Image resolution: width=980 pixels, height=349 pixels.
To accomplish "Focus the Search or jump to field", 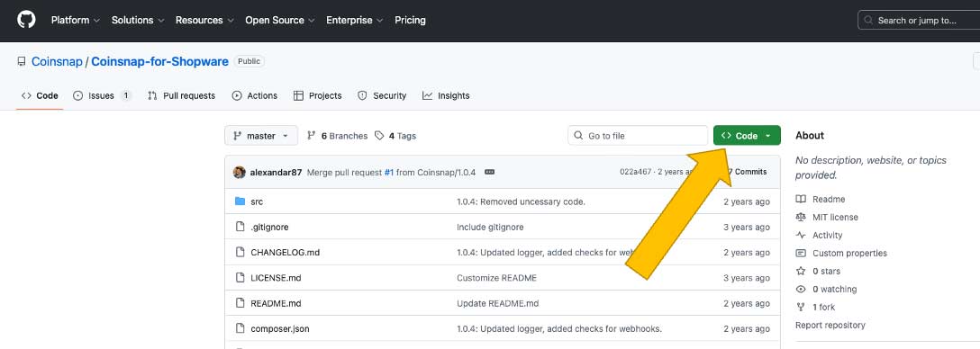I will point(919,20).
